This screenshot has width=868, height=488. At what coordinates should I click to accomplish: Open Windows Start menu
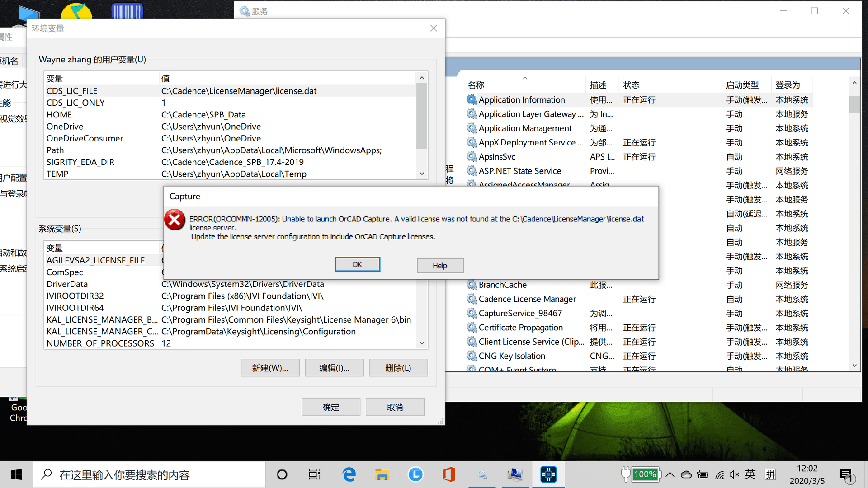16,474
